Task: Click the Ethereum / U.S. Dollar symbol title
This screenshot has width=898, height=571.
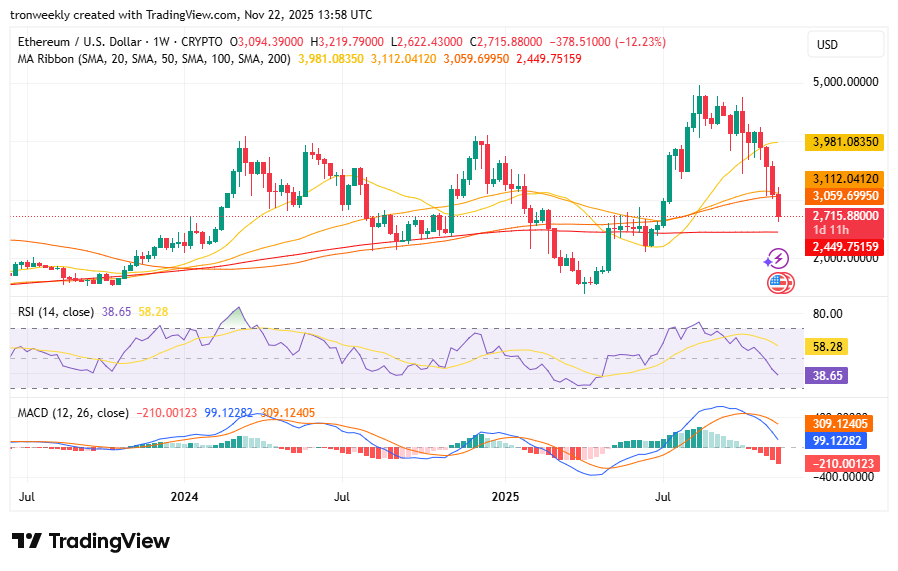Action: 80,42
